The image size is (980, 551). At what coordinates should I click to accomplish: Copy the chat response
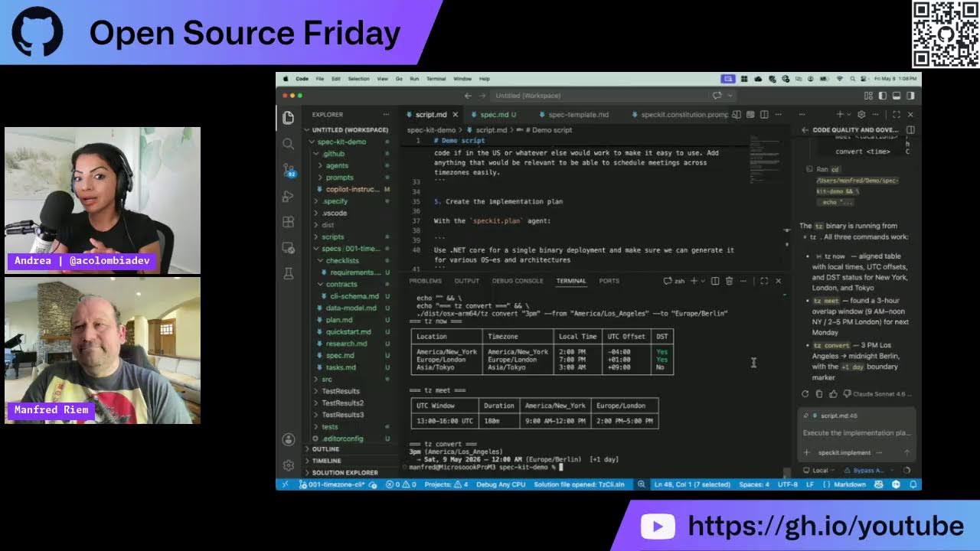click(x=818, y=394)
